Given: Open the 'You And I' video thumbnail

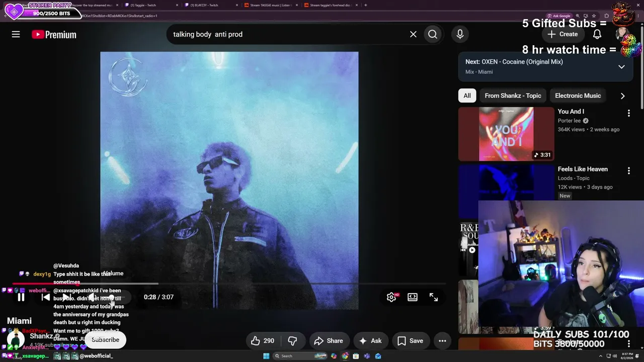Looking at the screenshot, I should point(506,134).
